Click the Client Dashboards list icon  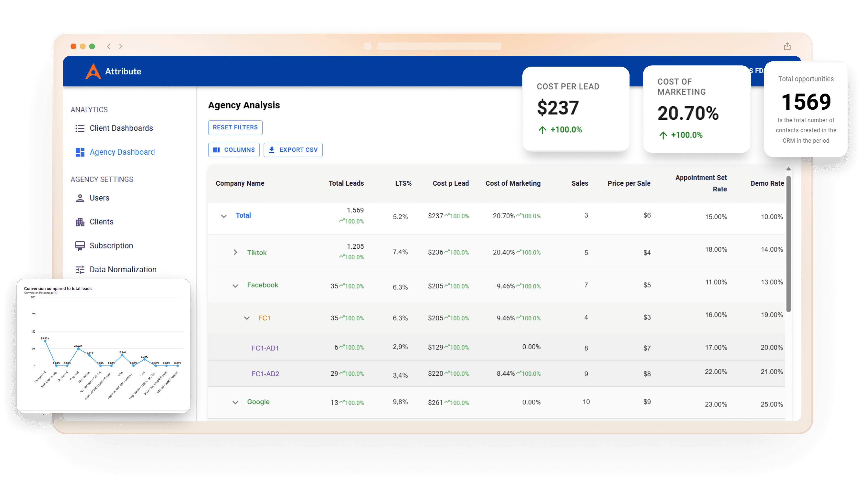pos(80,128)
